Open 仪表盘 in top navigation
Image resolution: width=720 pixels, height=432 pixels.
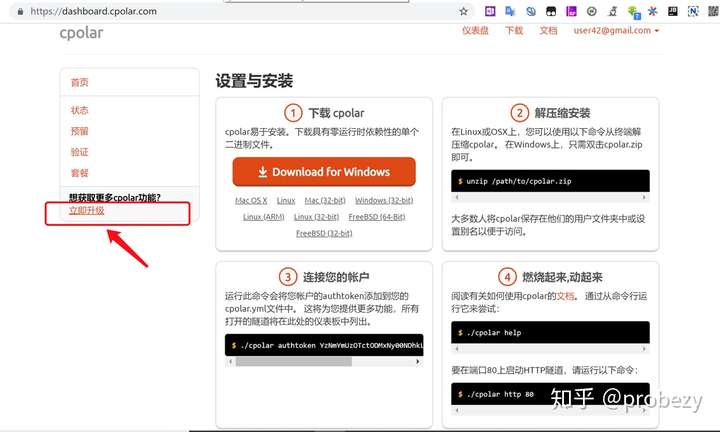tap(475, 31)
